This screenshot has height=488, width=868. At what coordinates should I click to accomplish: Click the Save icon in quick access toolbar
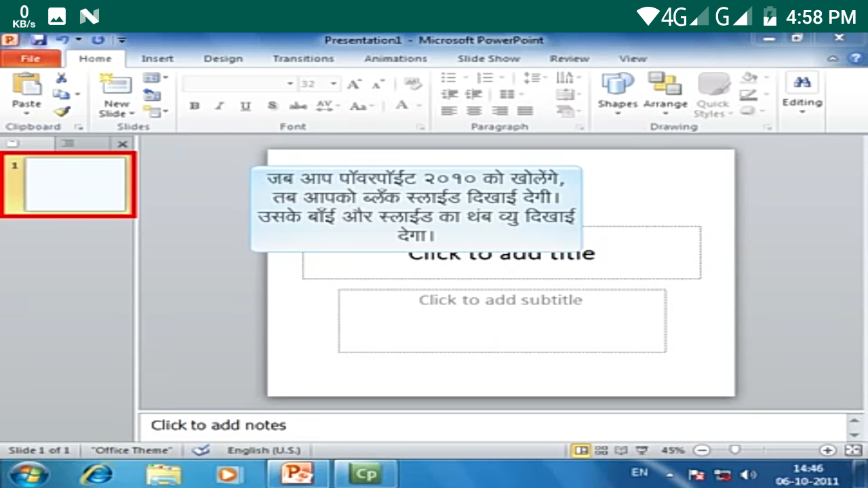click(x=38, y=40)
